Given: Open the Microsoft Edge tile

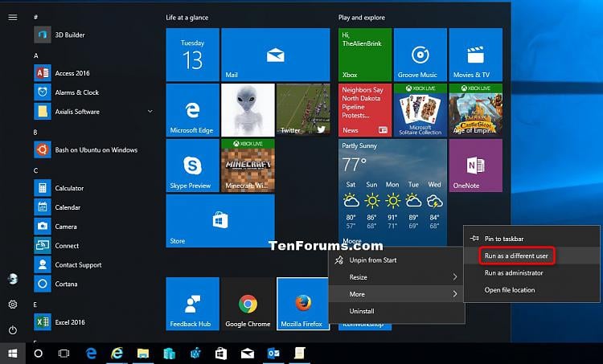Looking at the screenshot, I should pos(193,110).
